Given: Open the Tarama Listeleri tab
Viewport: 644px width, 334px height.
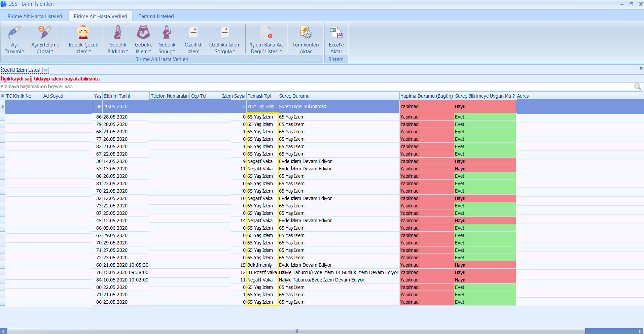Looking at the screenshot, I should tap(156, 16).
